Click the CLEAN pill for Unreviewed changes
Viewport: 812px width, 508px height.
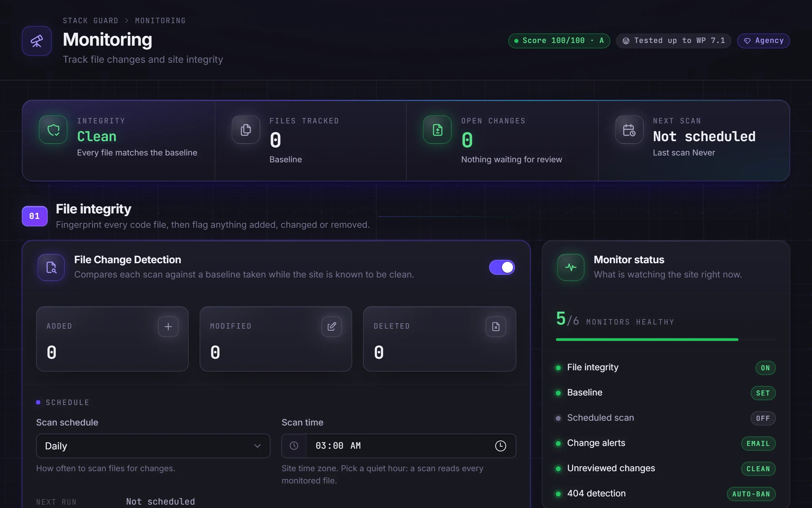pyautogui.click(x=759, y=469)
